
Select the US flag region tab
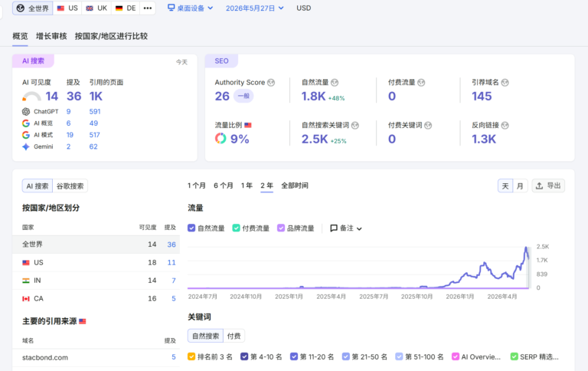pos(67,8)
